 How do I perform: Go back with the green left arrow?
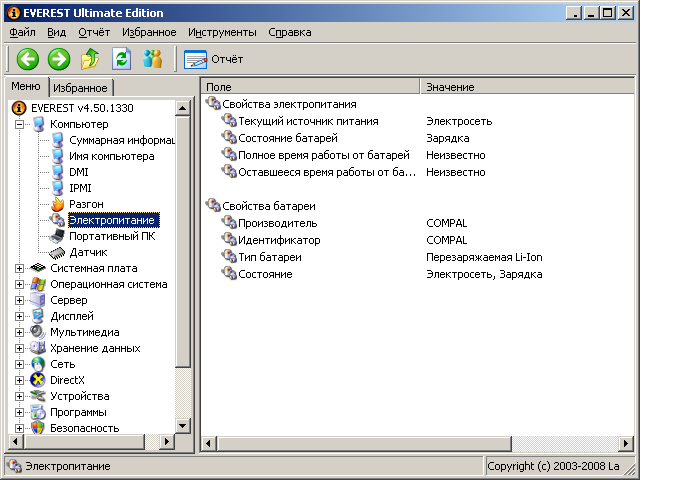point(27,59)
